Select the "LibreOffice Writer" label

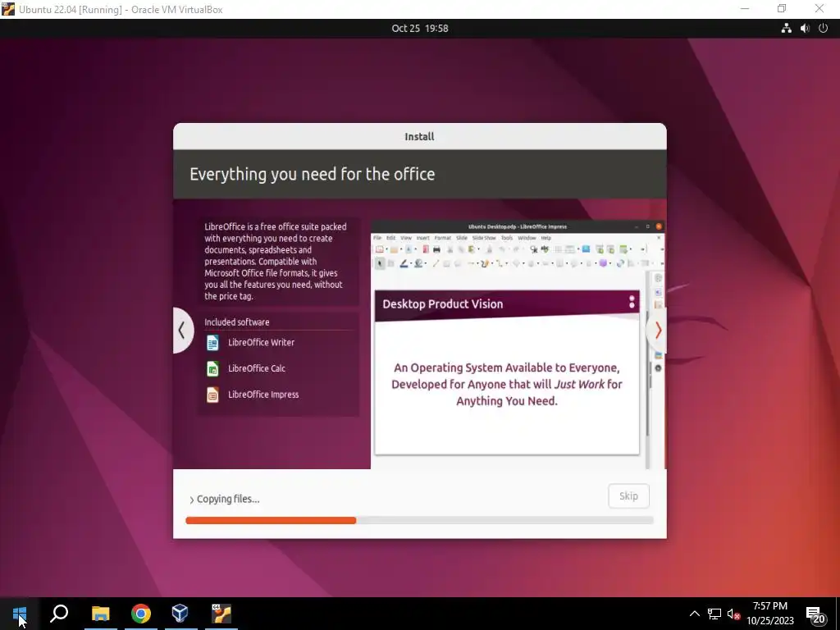261,342
